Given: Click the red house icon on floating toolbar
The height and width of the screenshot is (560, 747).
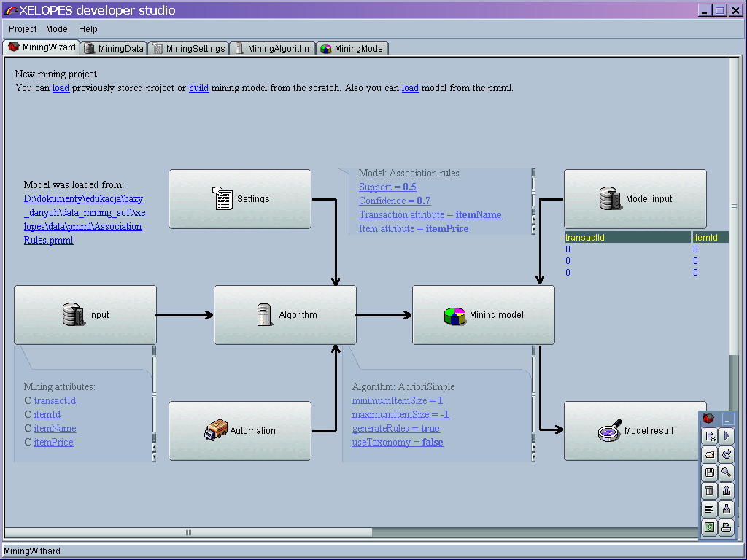Looking at the screenshot, I should click(708, 419).
